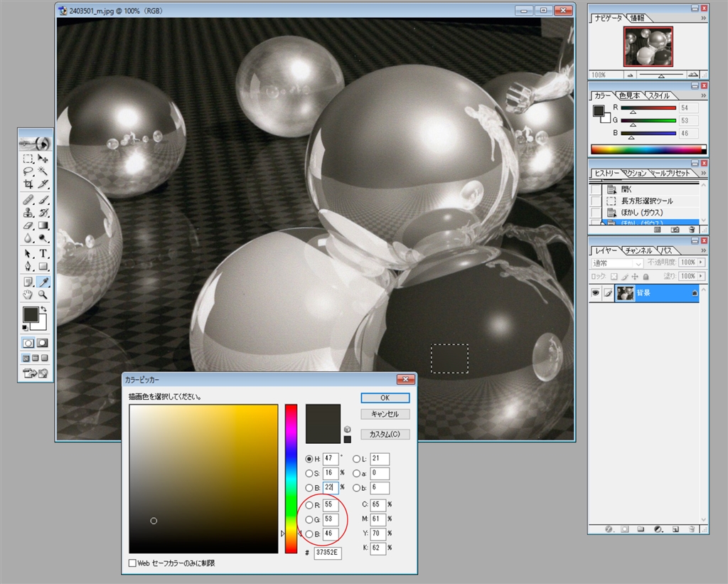Select the Type (T) tool

[43, 253]
